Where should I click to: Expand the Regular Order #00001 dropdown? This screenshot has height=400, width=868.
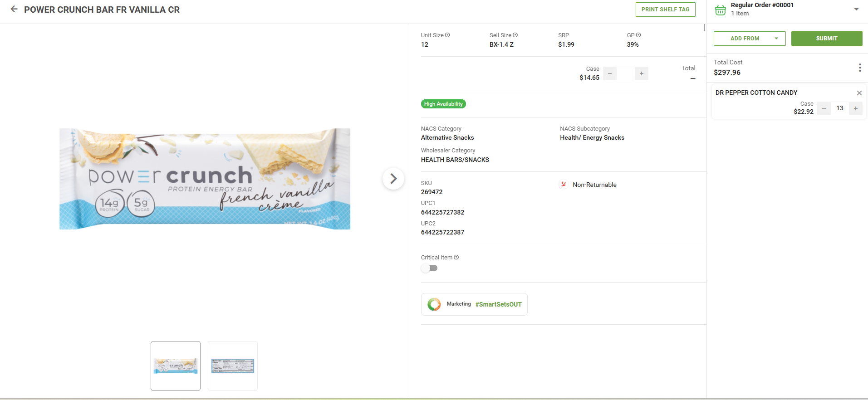tap(856, 9)
